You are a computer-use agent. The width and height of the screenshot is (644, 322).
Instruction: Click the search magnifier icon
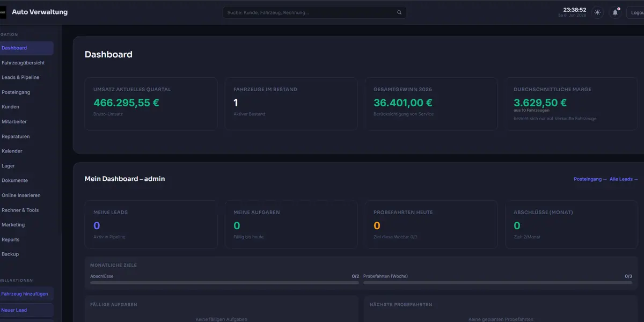click(x=399, y=12)
